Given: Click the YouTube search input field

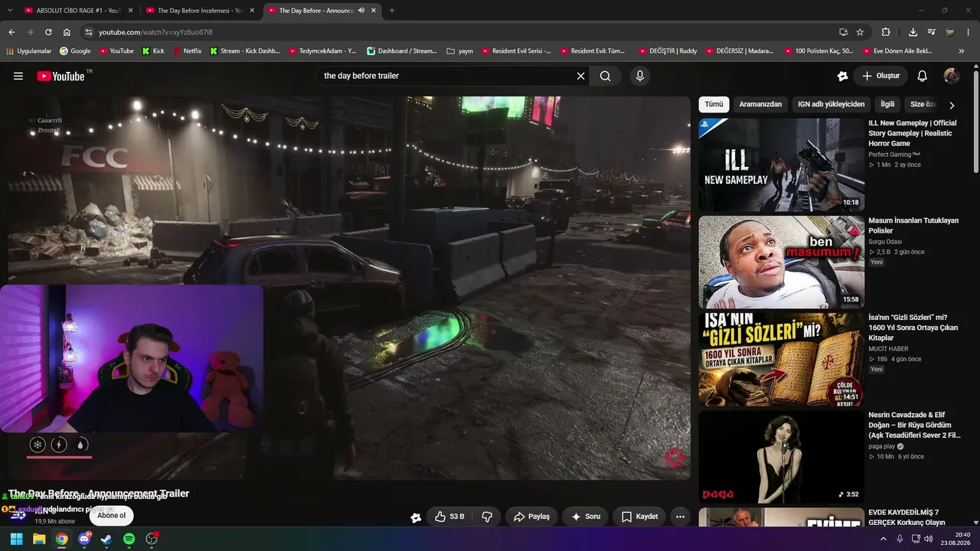Looking at the screenshot, I should pyautogui.click(x=447, y=76).
